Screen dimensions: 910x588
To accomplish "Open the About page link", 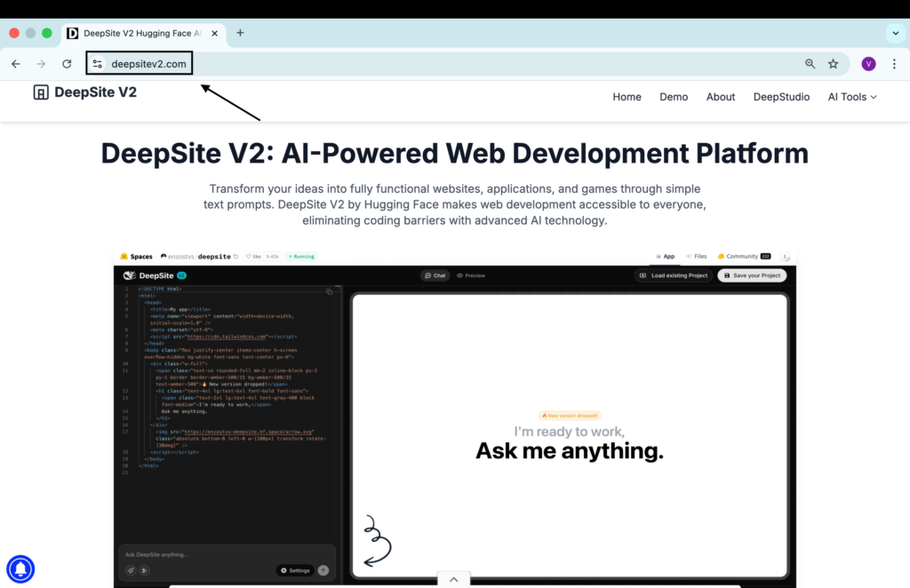I will click(x=721, y=97).
